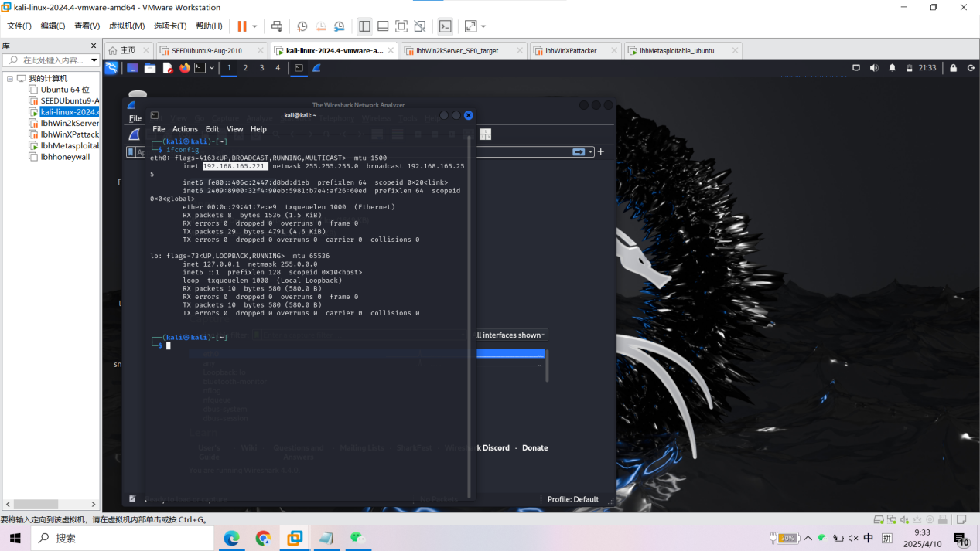Open the file manager from the Kali panel
Image resolution: width=980 pixels, height=551 pixels.
pos(150,68)
